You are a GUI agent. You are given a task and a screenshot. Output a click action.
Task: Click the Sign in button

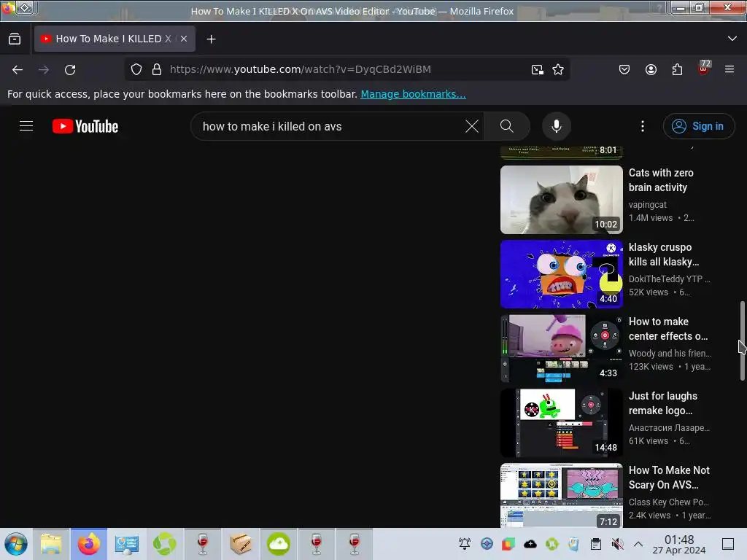click(x=699, y=126)
